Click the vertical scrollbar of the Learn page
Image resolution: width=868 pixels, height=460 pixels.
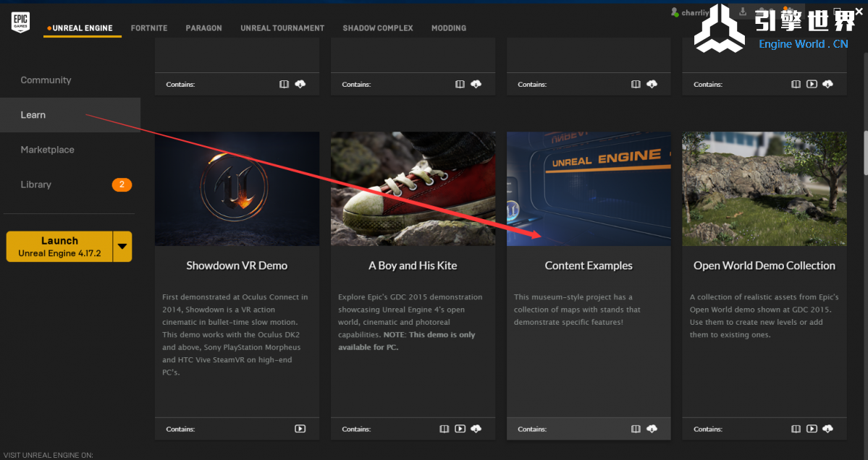864,154
